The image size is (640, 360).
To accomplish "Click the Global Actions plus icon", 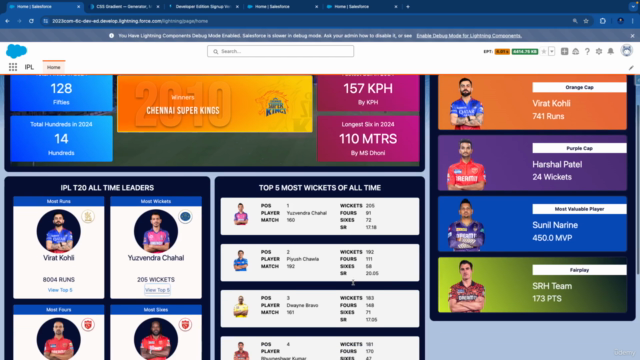I will pos(564,51).
